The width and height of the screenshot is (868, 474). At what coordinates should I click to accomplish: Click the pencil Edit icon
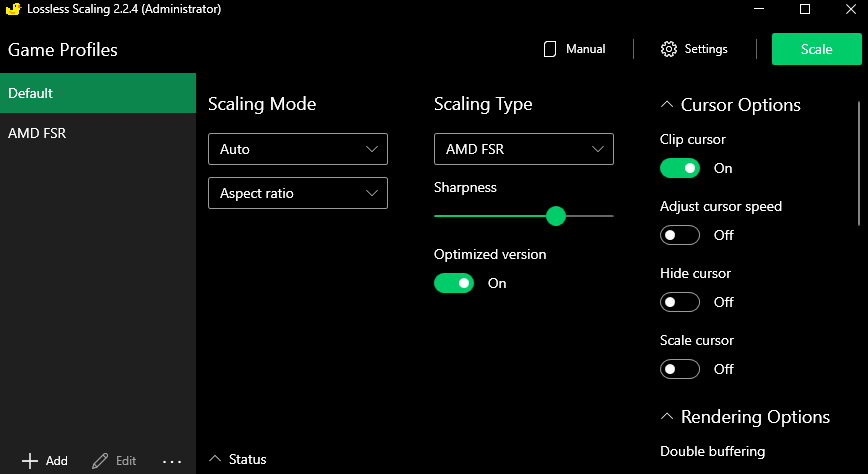[100, 461]
